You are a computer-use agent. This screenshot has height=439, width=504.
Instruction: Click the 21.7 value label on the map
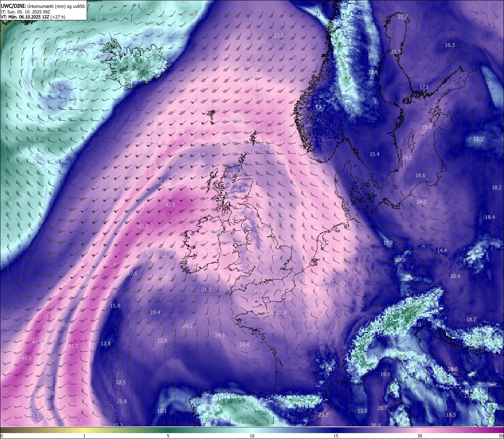click(403, 17)
